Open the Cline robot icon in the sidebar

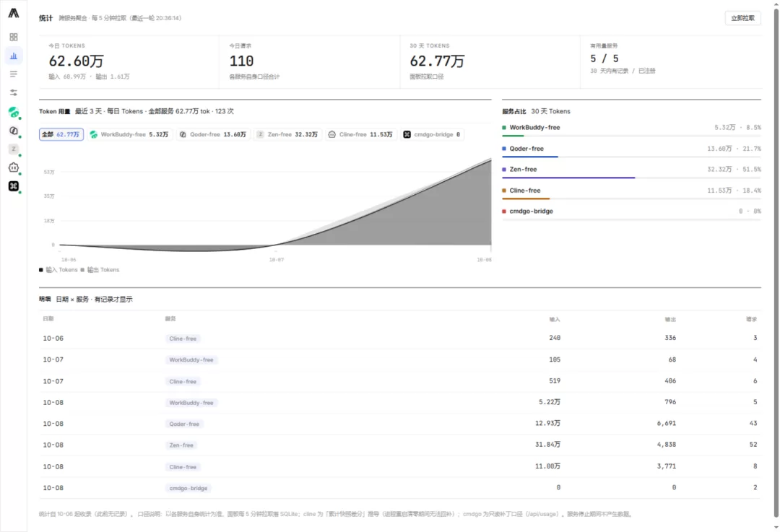click(14, 167)
